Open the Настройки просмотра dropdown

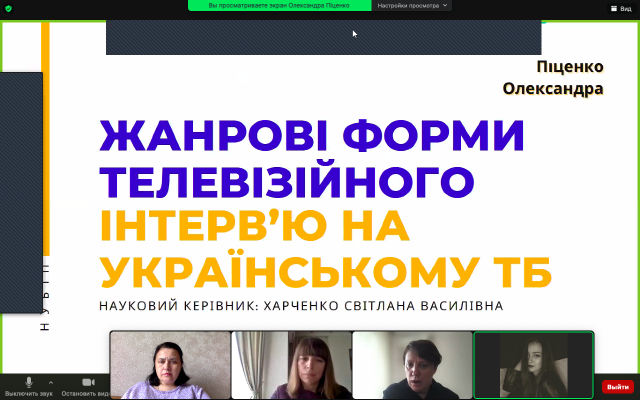click(412, 6)
